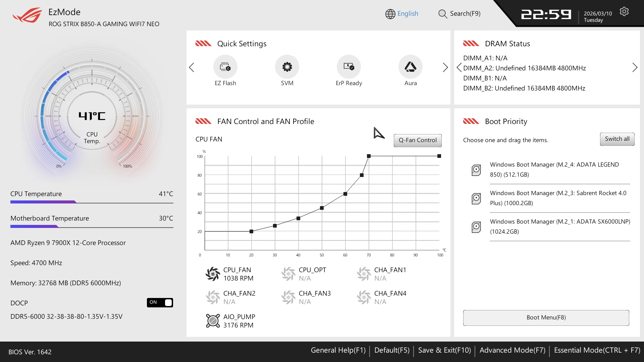Click the globe language icon
The height and width of the screenshot is (362, 644).
click(x=390, y=14)
